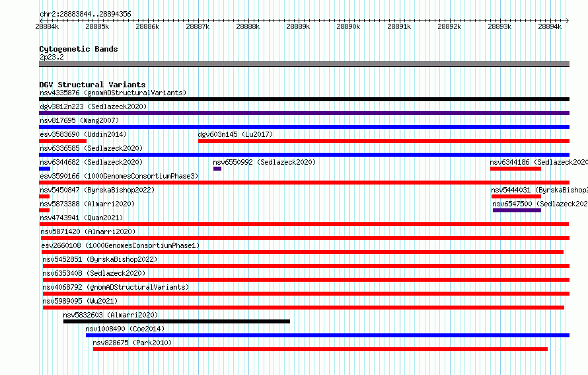Click the 28892k ruler position

(x=449, y=26)
